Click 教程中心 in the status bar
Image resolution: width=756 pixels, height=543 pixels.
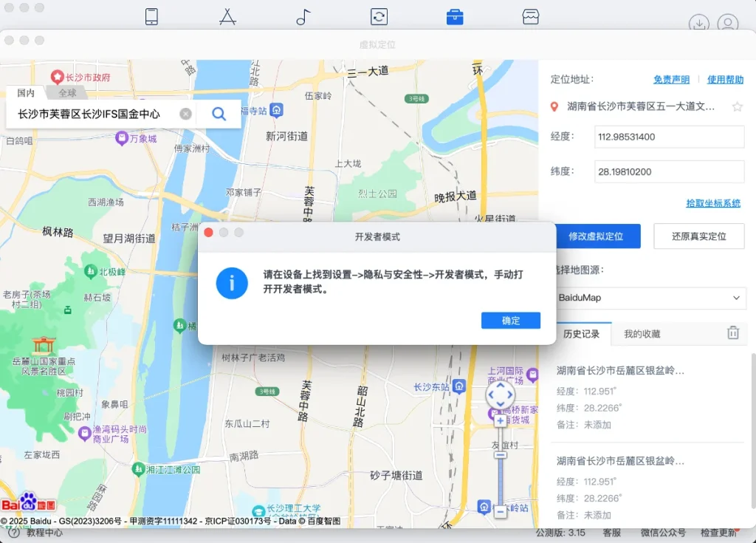(44, 533)
